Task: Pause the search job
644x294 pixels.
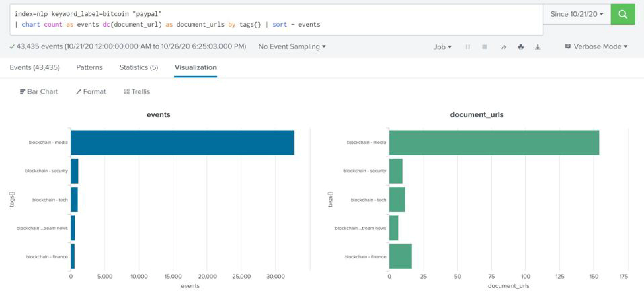Action: [468, 47]
